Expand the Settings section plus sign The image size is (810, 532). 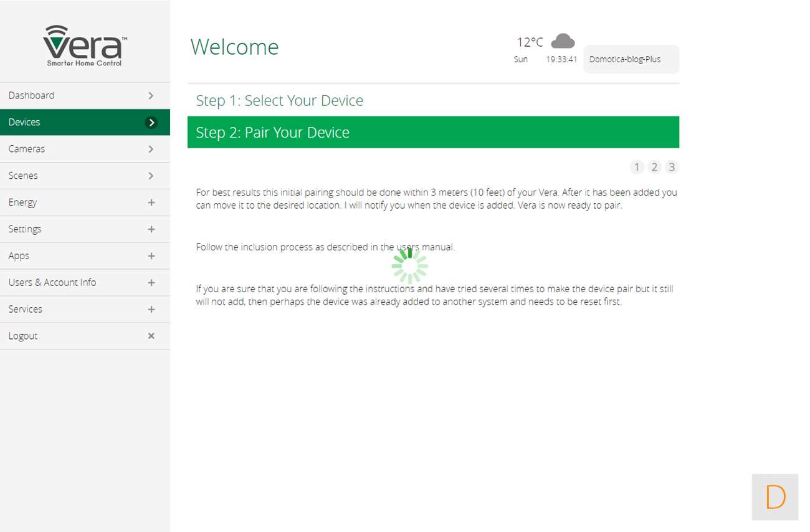151,229
